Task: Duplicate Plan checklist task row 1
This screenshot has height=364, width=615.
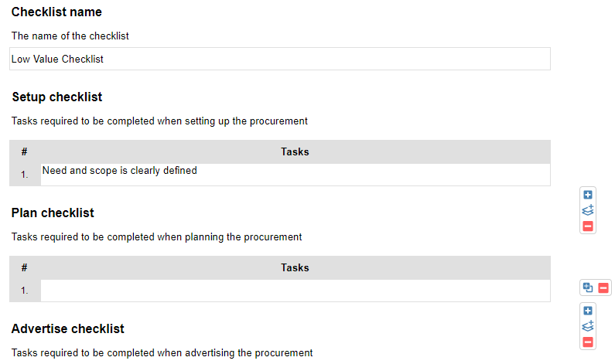Action: click(588, 287)
